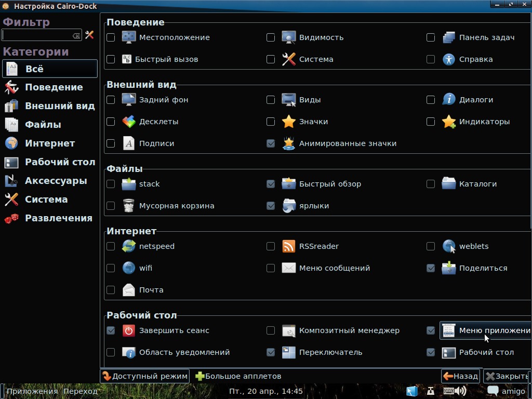Select the Рабочий стол category in sidebar
Image resolution: width=532 pixels, height=399 pixels.
50,162
